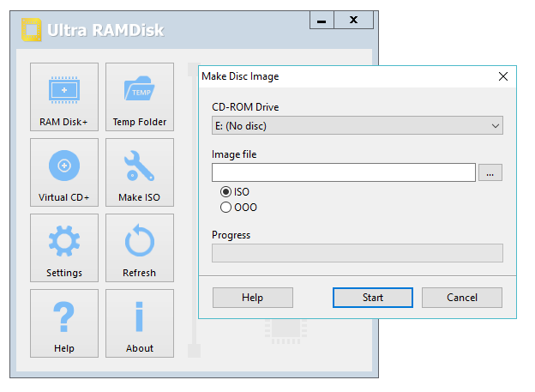Open the RAM Disk+ tool
This screenshot has width=535, height=392.
(x=64, y=97)
